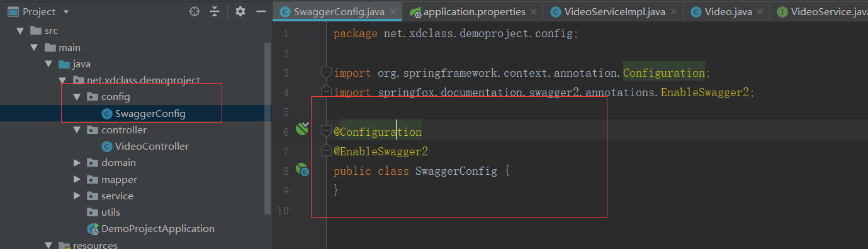Image resolution: width=868 pixels, height=249 pixels.
Task: Expand the domain package
Action: pos(77,163)
